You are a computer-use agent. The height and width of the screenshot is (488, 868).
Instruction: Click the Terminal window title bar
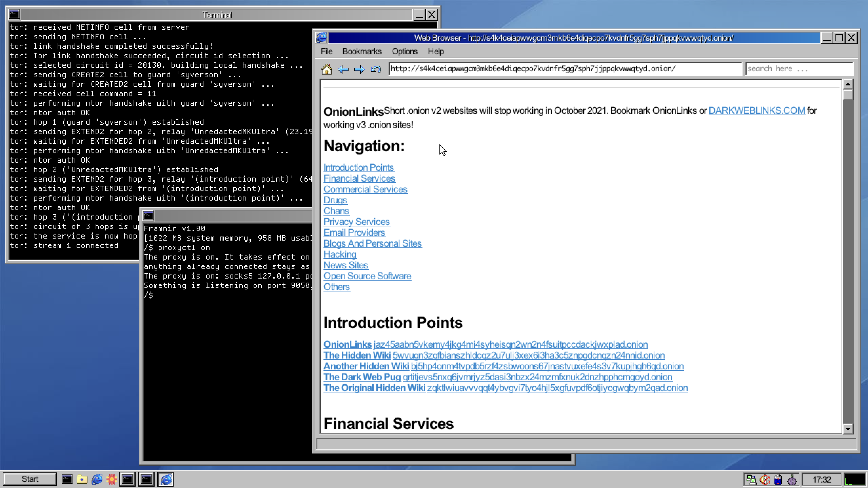217,15
